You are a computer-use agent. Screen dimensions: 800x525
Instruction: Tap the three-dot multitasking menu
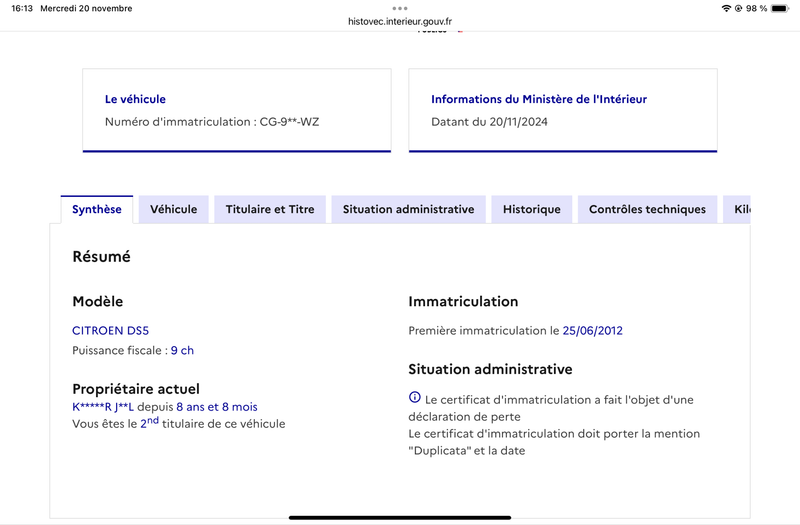[400, 8]
